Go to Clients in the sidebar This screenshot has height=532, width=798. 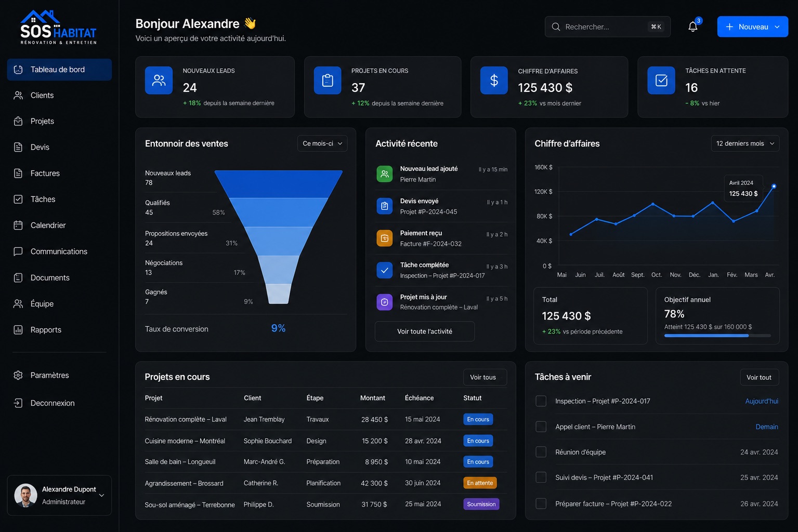click(59, 96)
